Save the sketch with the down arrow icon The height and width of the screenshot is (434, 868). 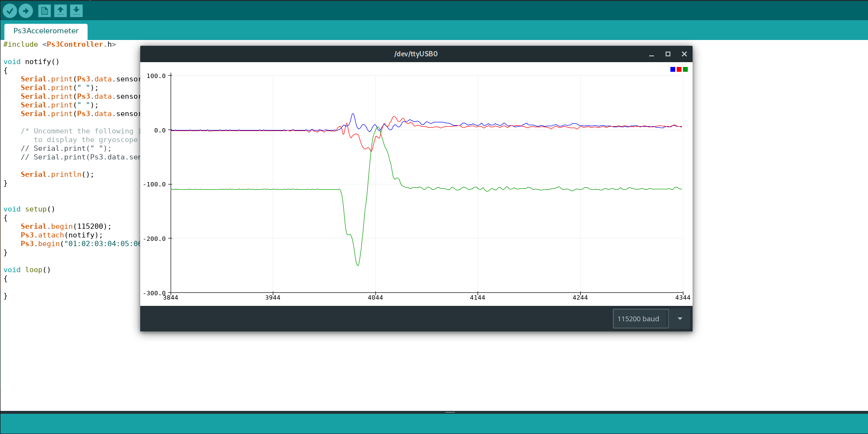[x=76, y=11]
